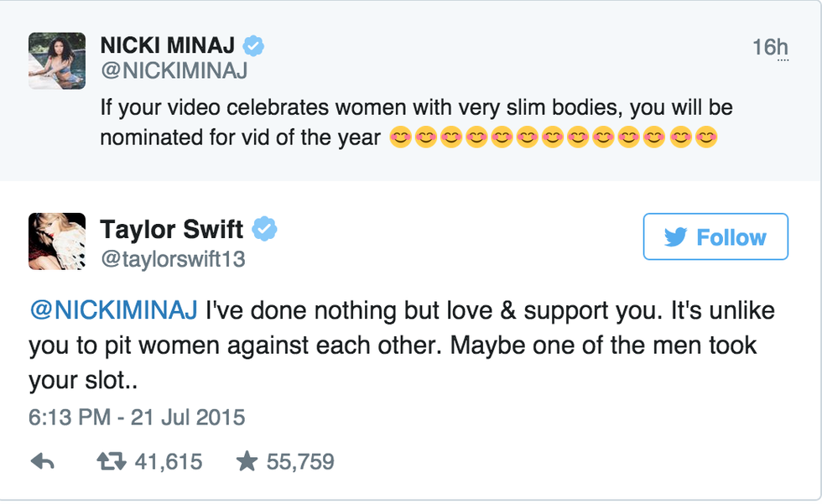Click verified badge beside NICKI MINAJ
The width and height of the screenshot is (822, 504).
point(253,46)
